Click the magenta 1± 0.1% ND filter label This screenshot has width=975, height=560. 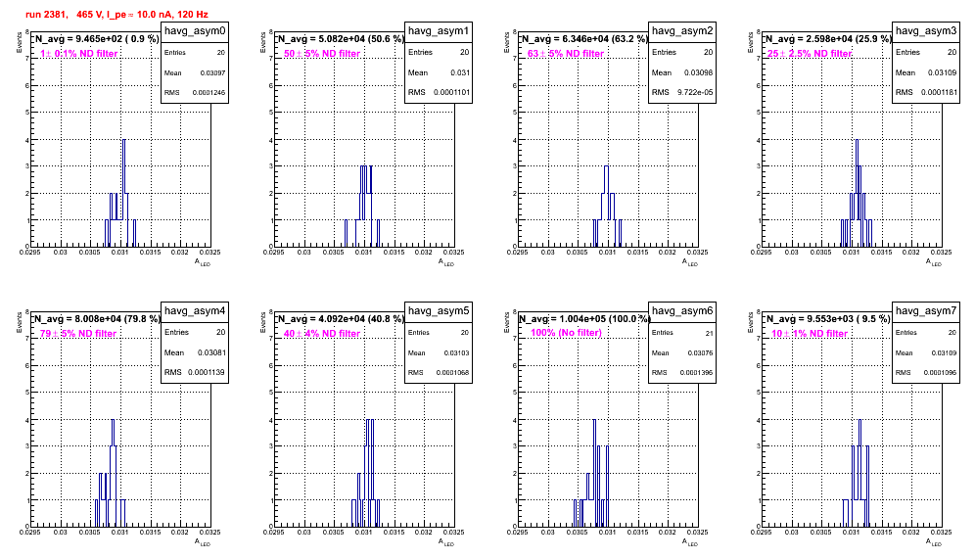tap(79, 54)
